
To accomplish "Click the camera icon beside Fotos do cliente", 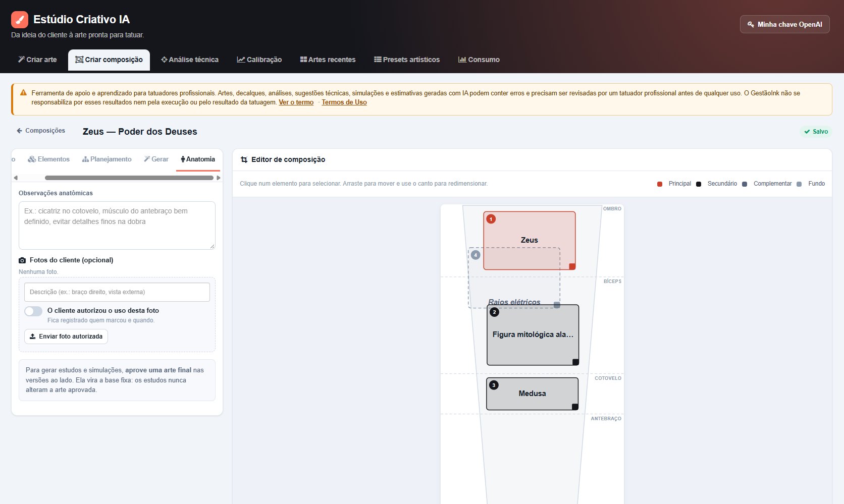I will (x=22, y=260).
